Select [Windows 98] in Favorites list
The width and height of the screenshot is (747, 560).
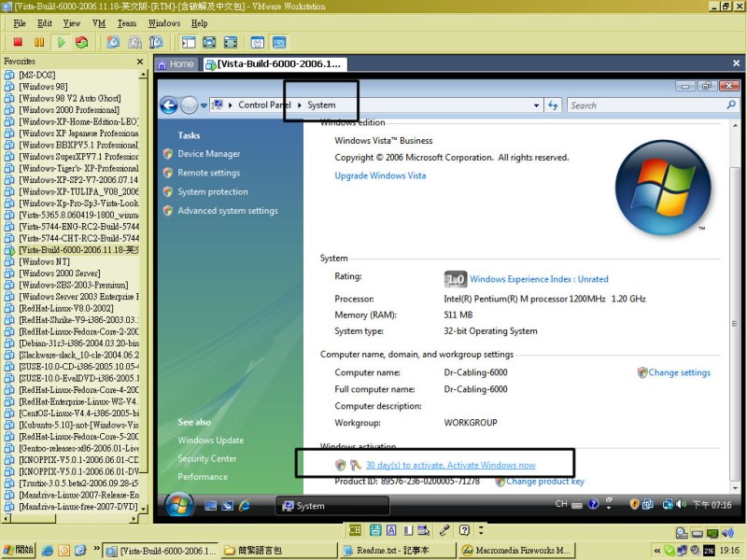pos(43,86)
